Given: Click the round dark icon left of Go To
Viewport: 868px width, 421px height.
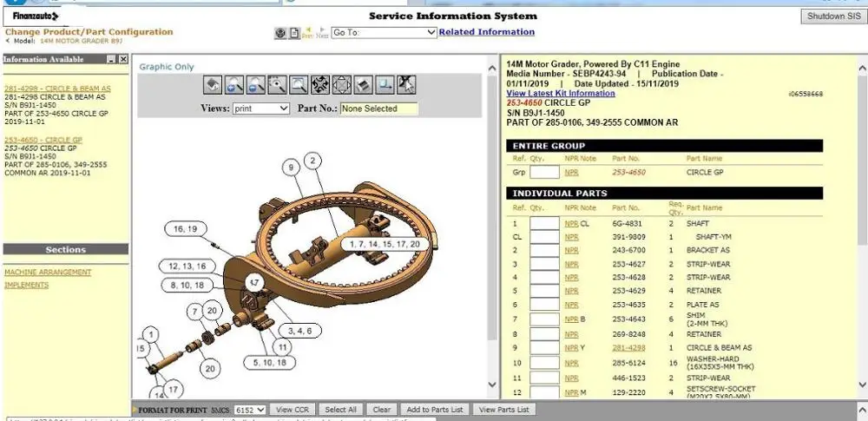Looking at the screenshot, I should pos(280,33).
